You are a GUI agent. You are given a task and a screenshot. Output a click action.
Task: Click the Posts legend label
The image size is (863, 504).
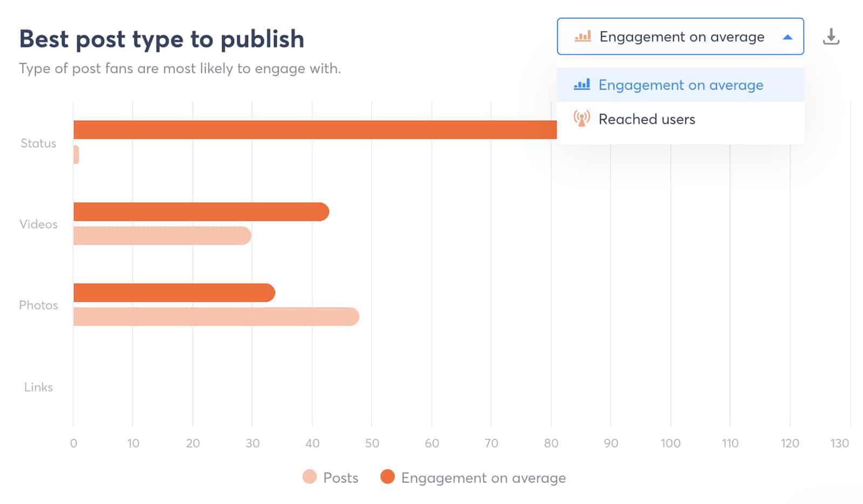point(340,478)
